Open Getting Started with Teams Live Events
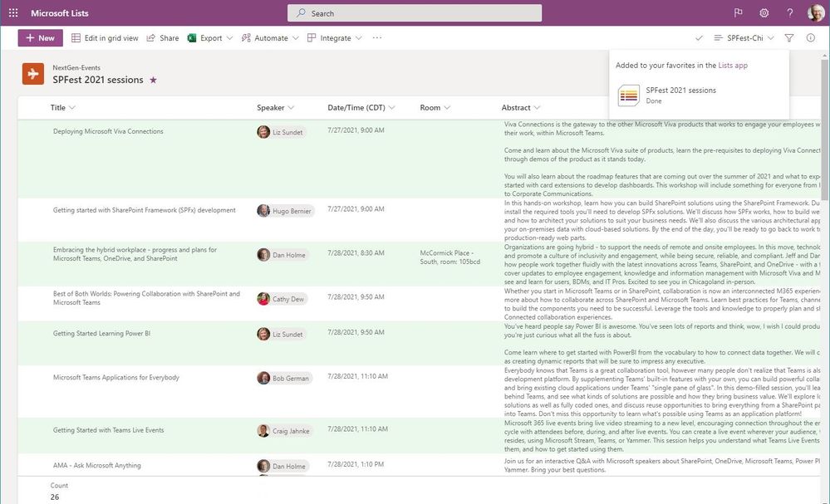Viewport: 830px width, 504px height. [109, 430]
